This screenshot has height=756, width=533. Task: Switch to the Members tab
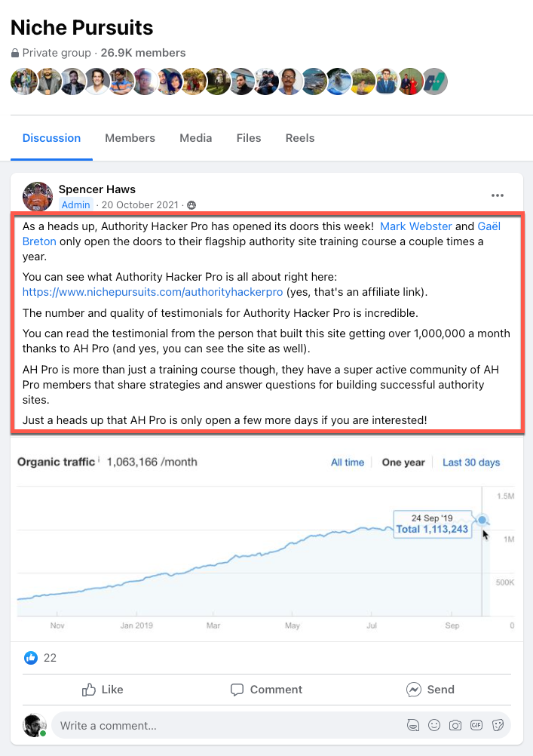(x=130, y=138)
